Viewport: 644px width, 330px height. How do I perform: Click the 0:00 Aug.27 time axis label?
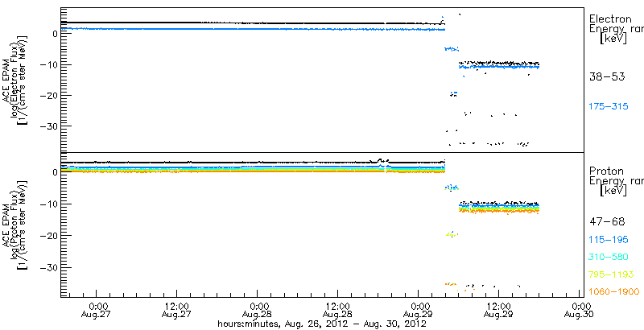[x=96, y=310]
